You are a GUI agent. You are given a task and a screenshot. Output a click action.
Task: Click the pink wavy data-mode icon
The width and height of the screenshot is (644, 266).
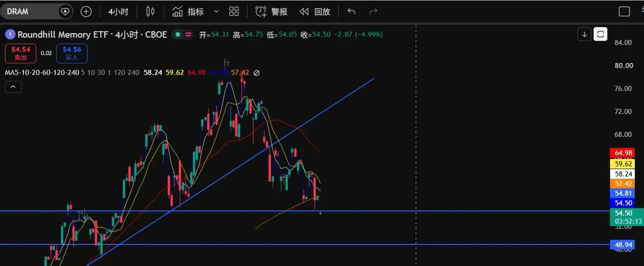188,34
